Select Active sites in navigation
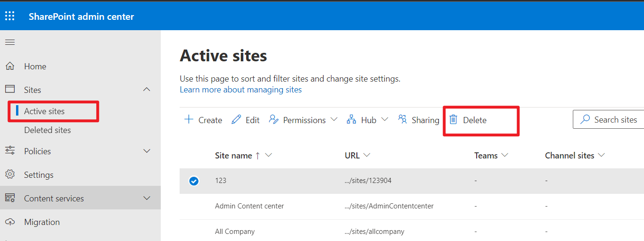 click(x=44, y=111)
